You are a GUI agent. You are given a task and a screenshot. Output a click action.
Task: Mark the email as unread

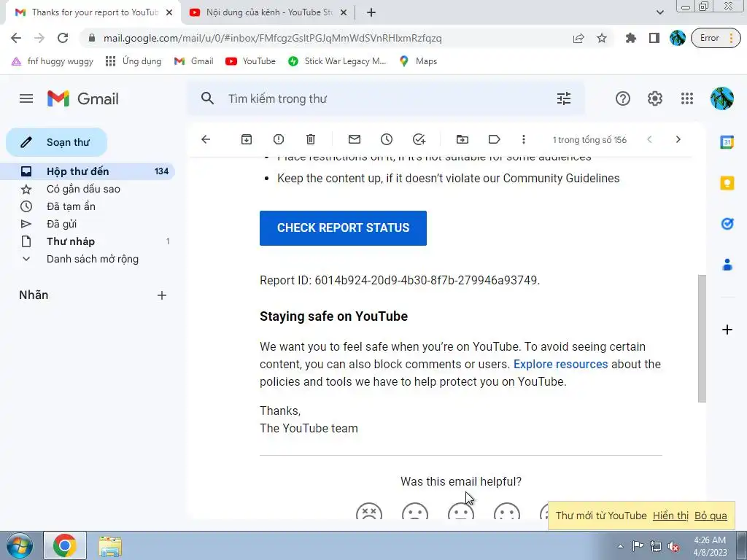tap(355, 139)
